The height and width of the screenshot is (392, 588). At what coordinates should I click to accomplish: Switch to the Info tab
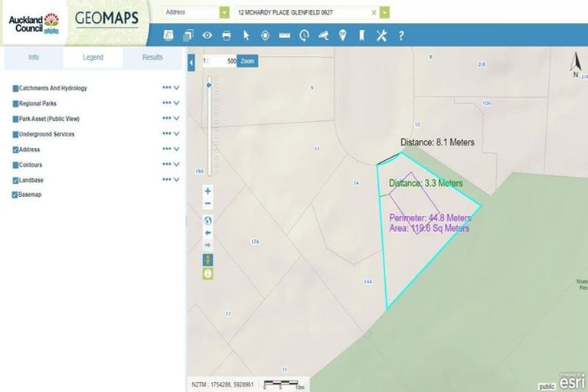pos(34,57)
